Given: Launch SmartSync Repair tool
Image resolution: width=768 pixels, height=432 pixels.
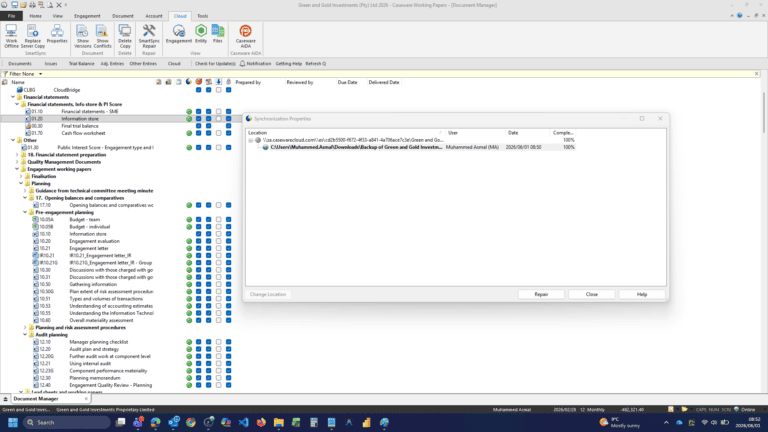Looking at the screenshot, I should coord(149,36).
